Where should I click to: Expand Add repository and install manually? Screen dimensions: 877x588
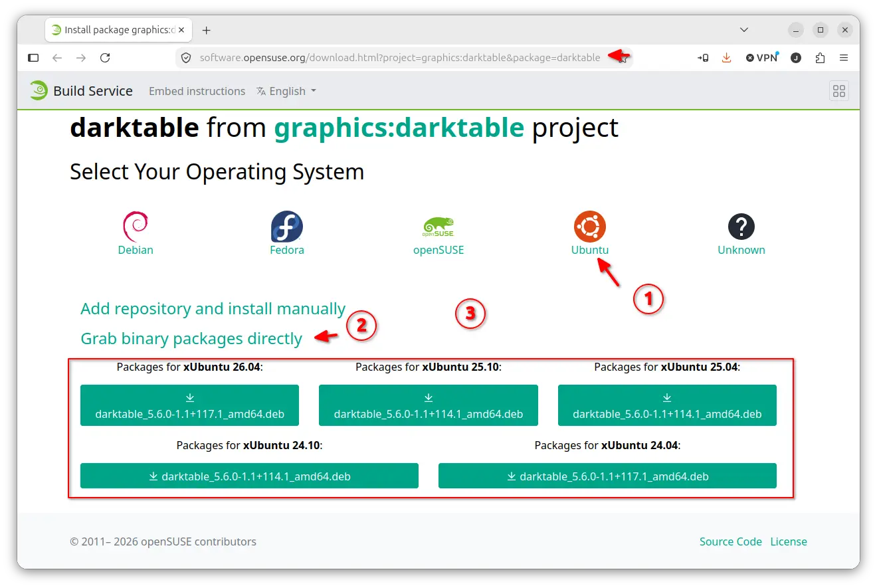pyautogui.click(x=213, y=309)
